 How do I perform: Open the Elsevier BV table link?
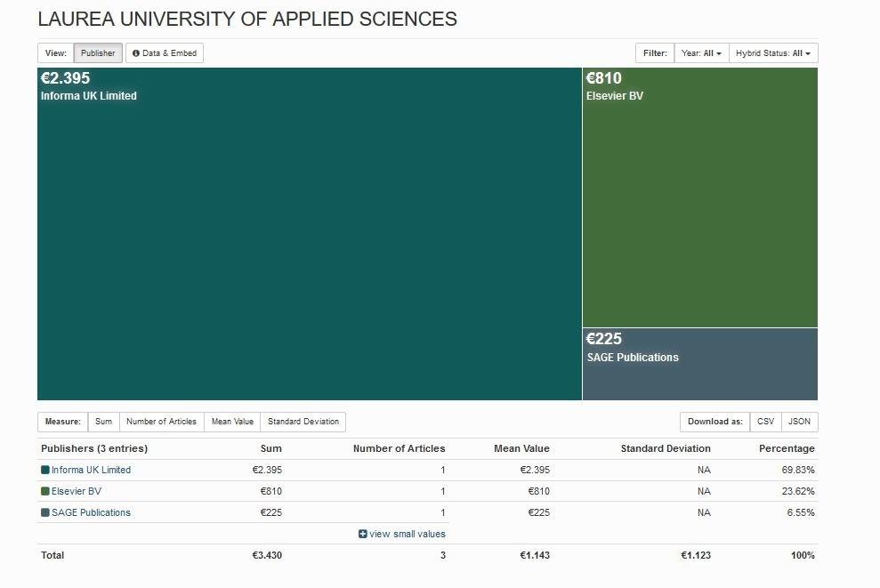pyautogui.click(x=77, y=492)
